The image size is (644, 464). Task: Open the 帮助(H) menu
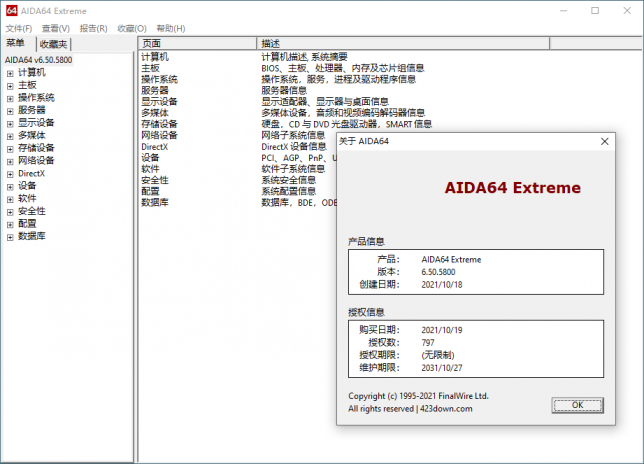click(171, 28)
